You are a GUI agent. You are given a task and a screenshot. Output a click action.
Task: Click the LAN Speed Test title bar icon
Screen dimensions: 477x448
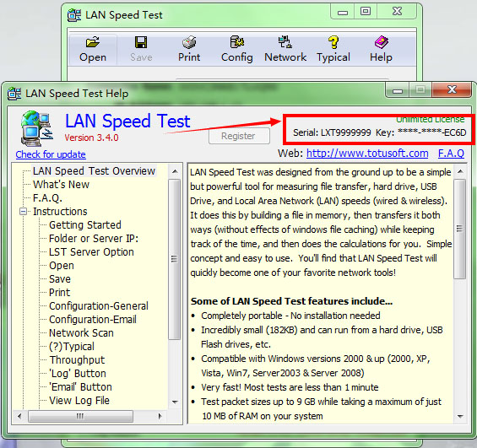pos(74,15)
